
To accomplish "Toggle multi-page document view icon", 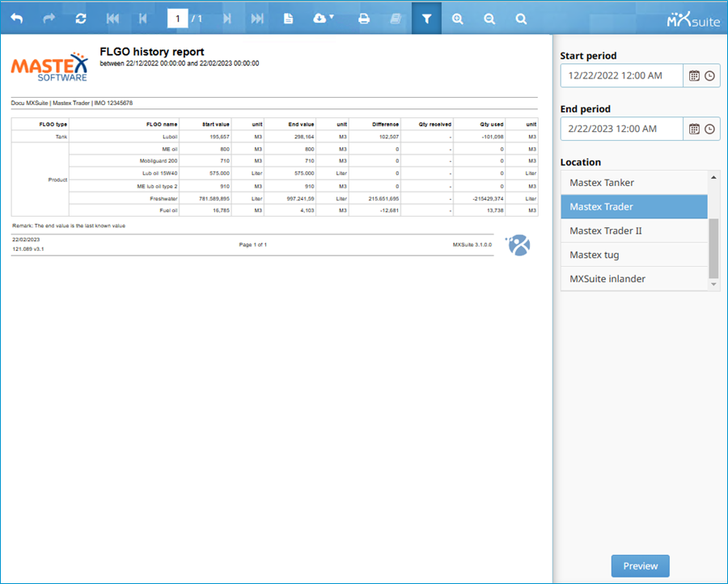I will pos(288,19).
